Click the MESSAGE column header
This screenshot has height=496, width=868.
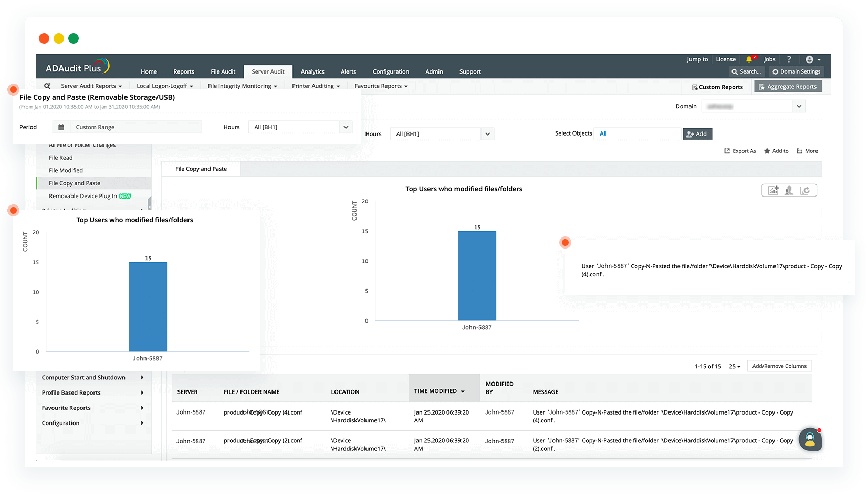[x=546, y=392]
